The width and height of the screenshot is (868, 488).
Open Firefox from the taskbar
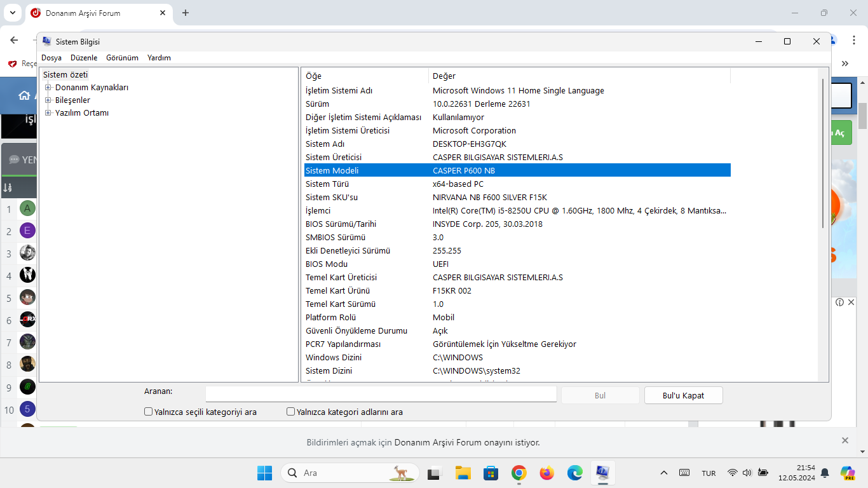click(x=547, y=473)
